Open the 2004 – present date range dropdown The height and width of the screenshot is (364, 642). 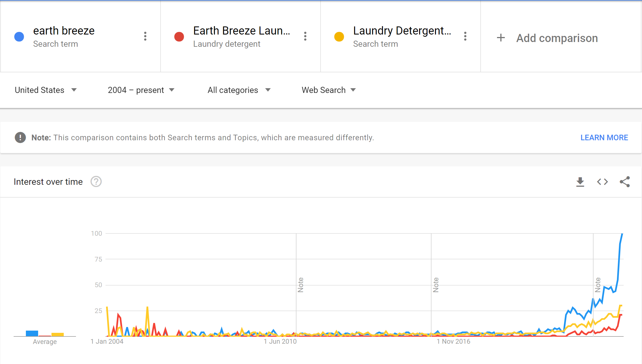tap(141, 90)
